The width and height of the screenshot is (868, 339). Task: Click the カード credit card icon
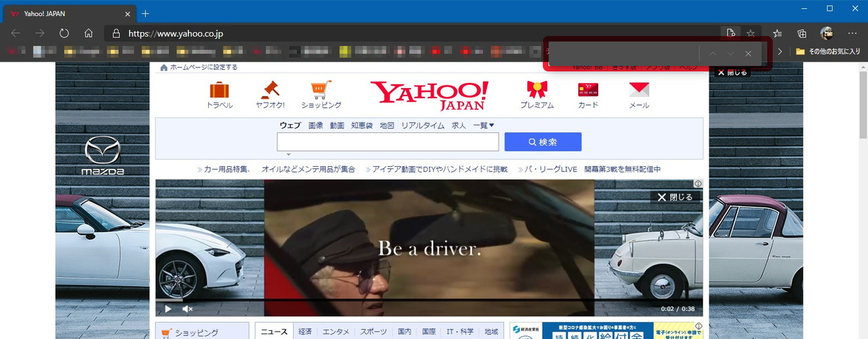click(588, 90)
